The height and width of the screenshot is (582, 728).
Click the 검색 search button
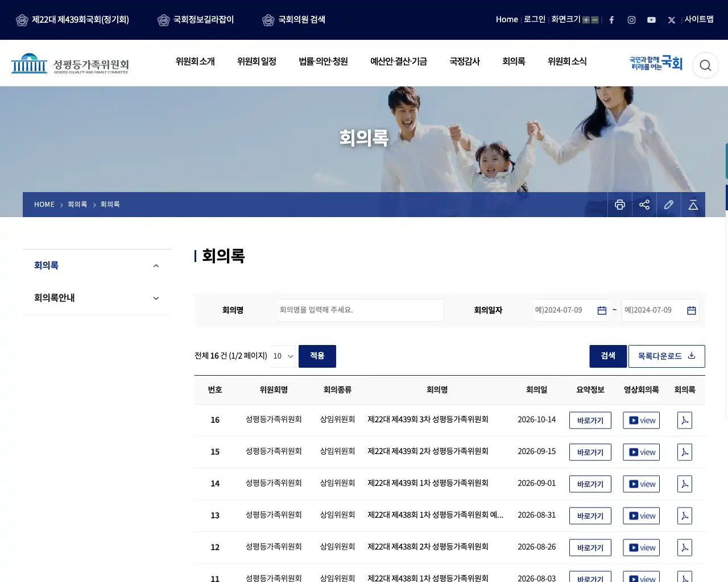pos(608,356)
